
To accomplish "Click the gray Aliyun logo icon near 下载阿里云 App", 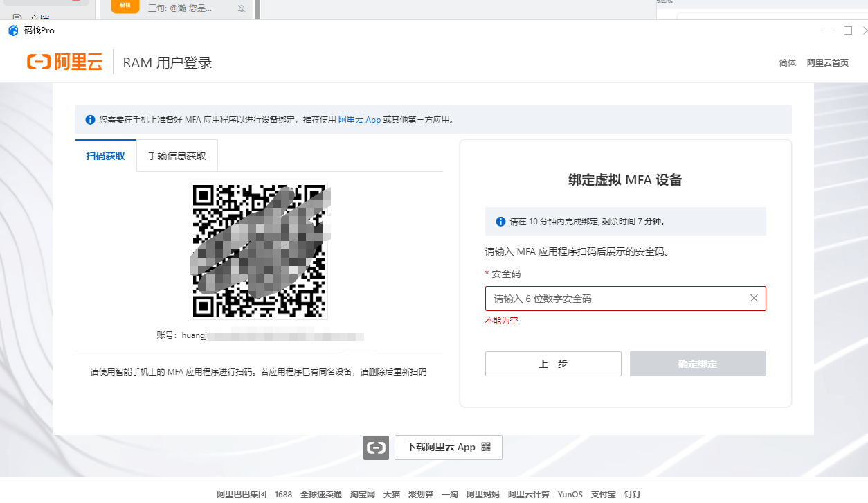I will click(x=376, y=448).
